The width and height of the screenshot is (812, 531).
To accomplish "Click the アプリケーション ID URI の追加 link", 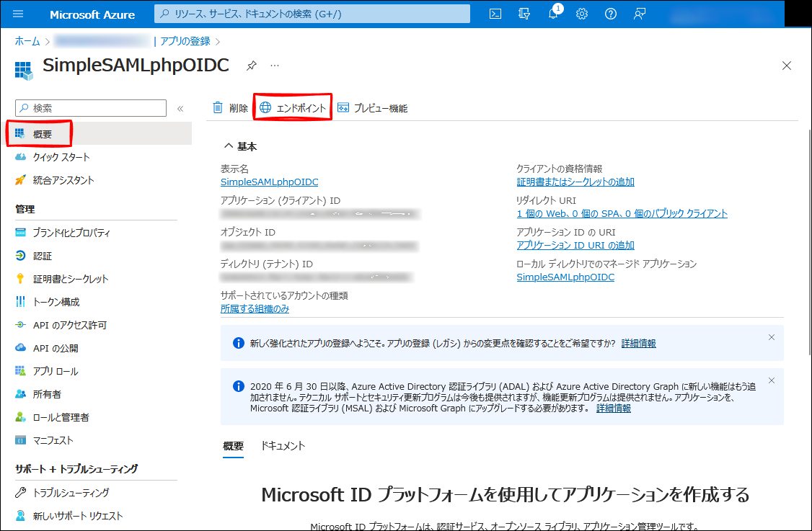I will 575,245.
